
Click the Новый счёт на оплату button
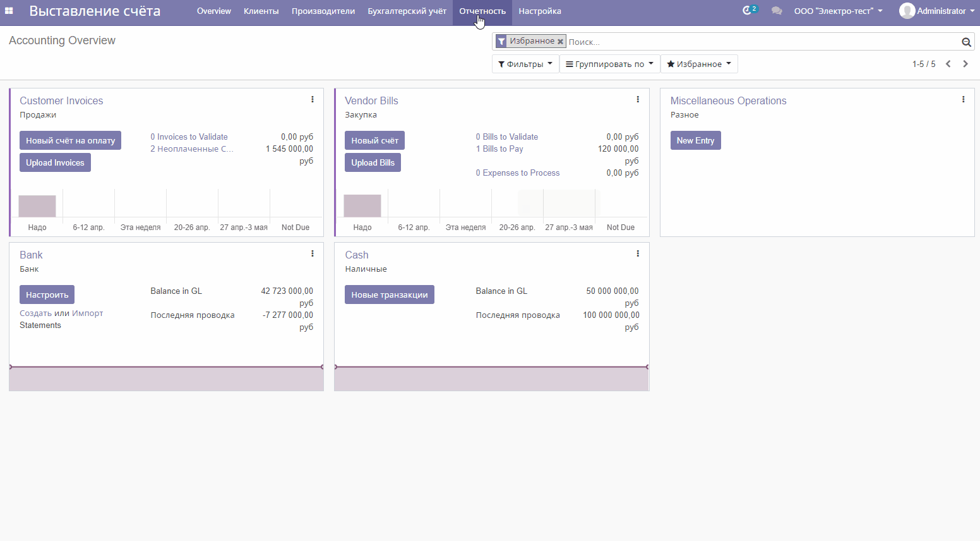70,140
